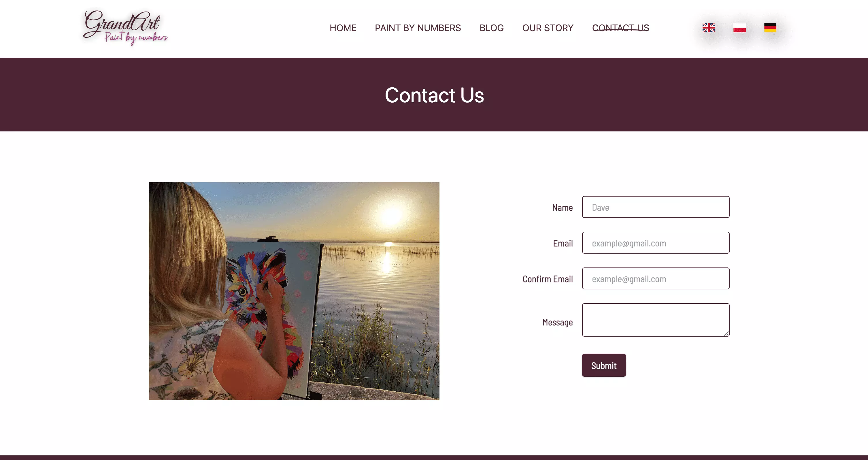Click the GrandArt Paint by numbers logo
This screenshot has height=460, width=868.
125,28
